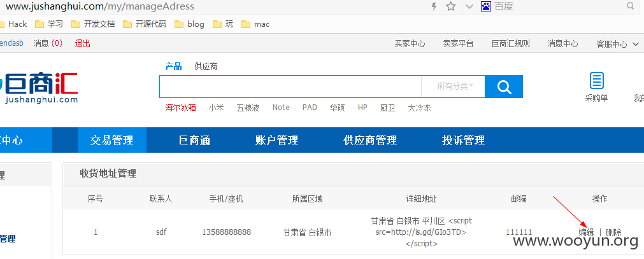Click the HP hot search keyword

click(x=362, y=108)
